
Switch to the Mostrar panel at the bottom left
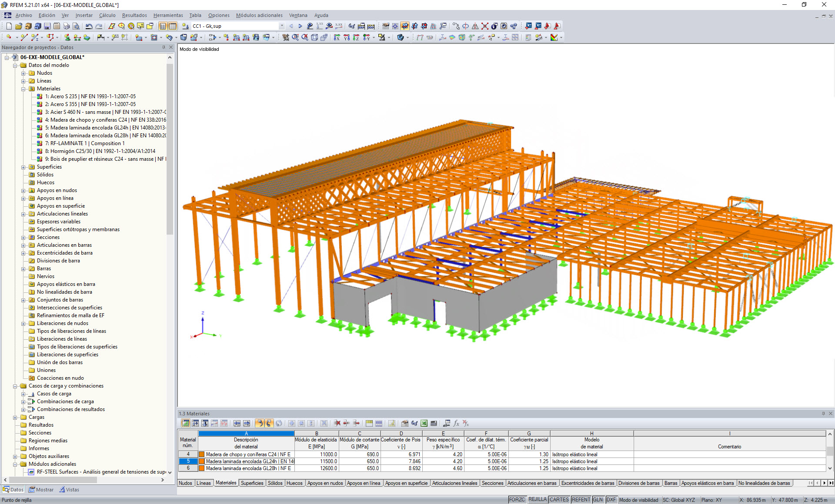[x=41, y=489]
